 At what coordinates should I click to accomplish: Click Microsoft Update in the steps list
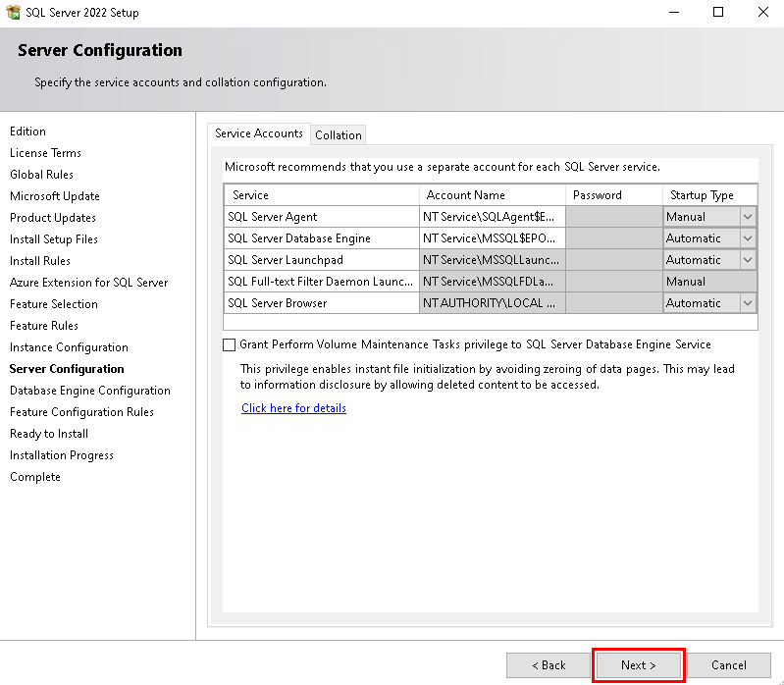point(55,196)
